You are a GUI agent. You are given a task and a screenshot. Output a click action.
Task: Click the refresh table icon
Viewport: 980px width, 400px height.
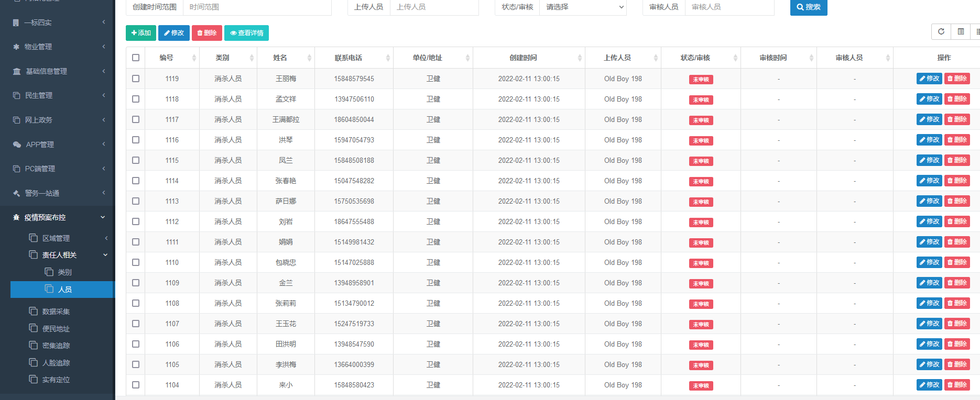[x=941, y=32]
